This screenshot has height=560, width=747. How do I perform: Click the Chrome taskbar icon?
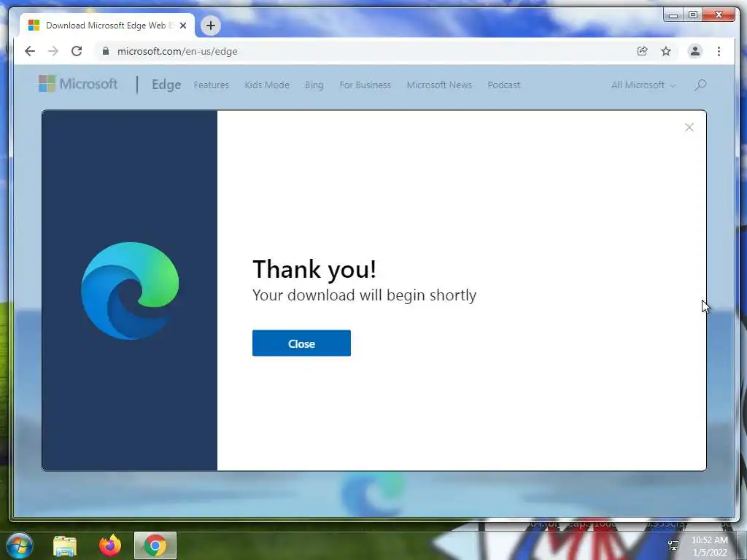[155, 545]
